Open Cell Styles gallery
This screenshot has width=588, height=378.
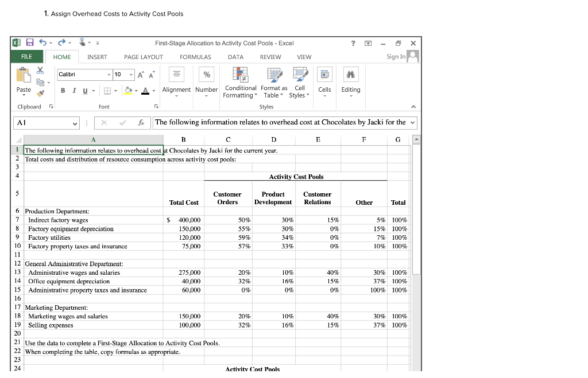click(x=300, y=83)
